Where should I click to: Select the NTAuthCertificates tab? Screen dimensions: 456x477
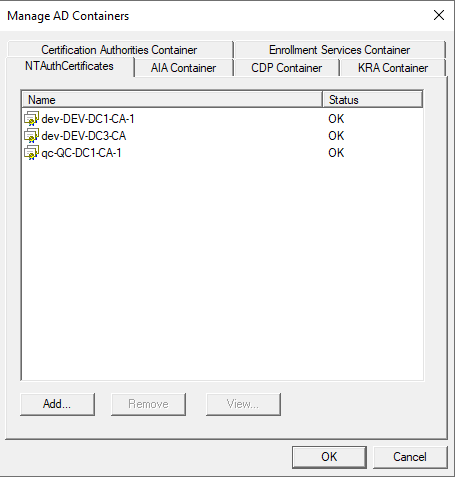(69, 66)
